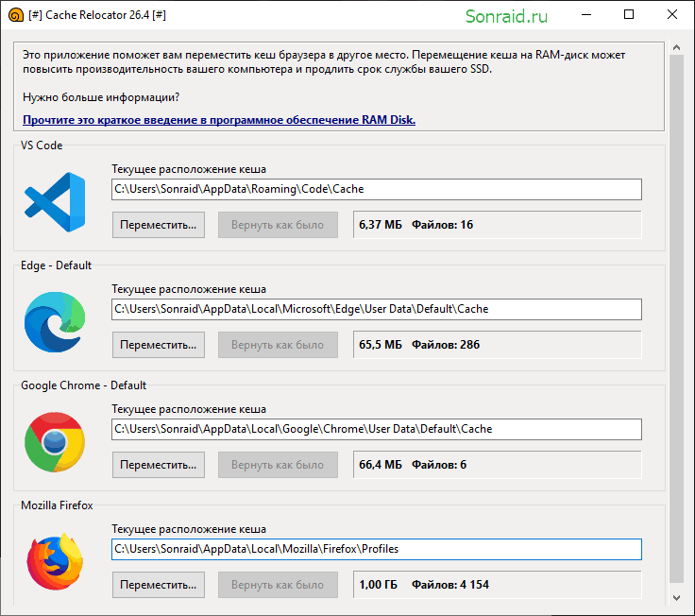Click the 'Edge - Default' group label
This screenshot has height=616, width=695.
(x=57, y=265)
